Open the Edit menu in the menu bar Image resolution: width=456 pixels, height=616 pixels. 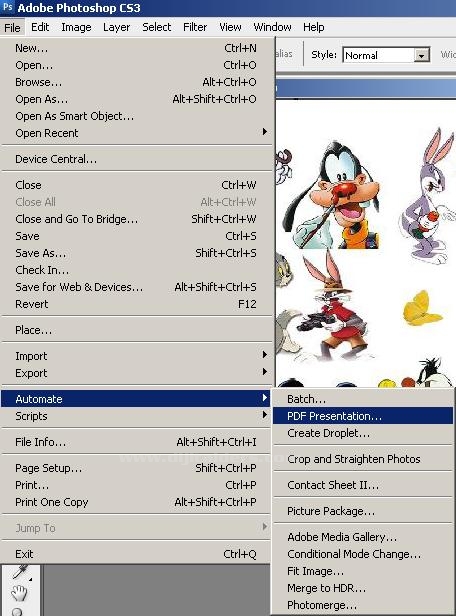pyautogui.click(x=40, y=27)
